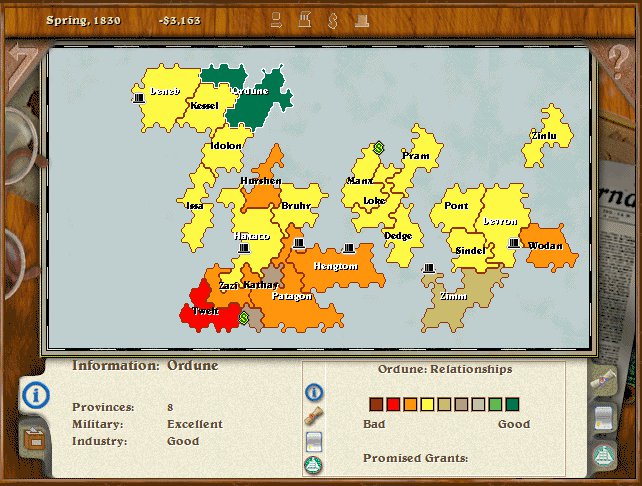Viewport: 642px width, 486px height.
Task: Click the blue info icon beside Relationships
Action: tap(314, 392)
